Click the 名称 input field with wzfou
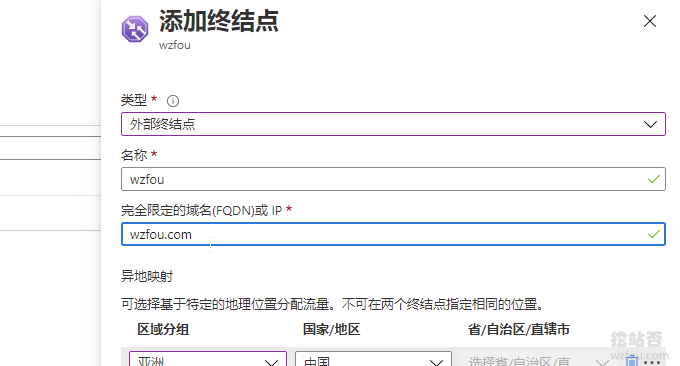 (393, 179)
